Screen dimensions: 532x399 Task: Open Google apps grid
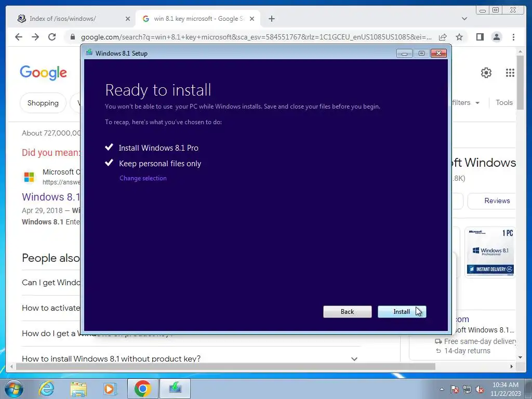(510, 73)
